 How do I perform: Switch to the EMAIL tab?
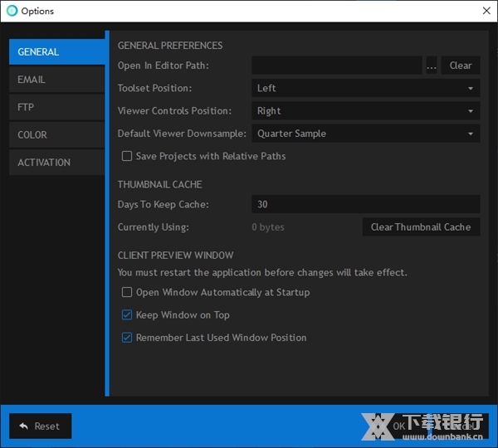pyautogui.click(x=56, y=80)
